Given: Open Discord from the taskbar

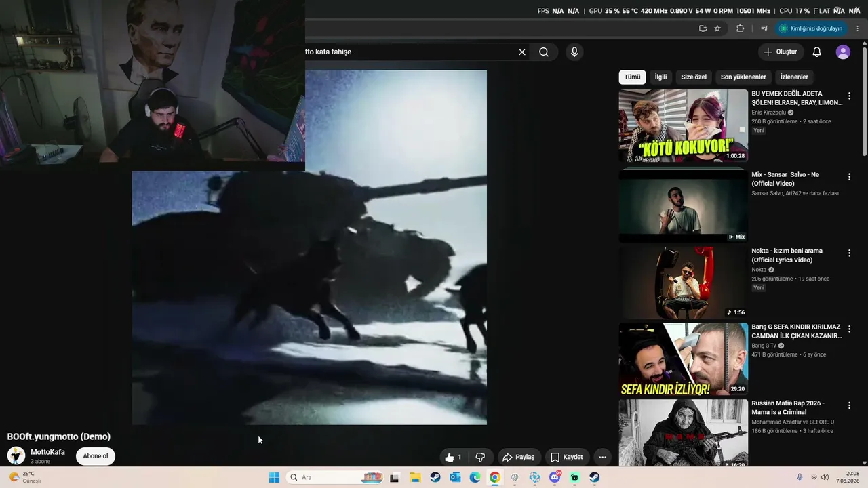Looking at the screenshot, I should coord(555,477).
